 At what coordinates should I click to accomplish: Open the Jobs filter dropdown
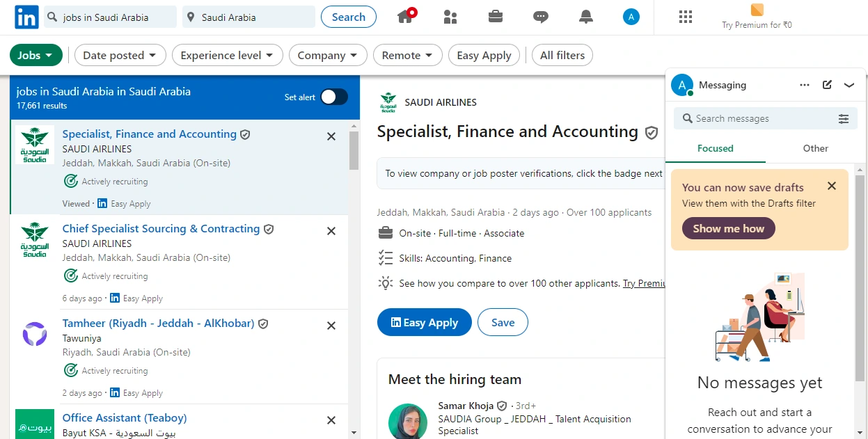coord(36,55)
